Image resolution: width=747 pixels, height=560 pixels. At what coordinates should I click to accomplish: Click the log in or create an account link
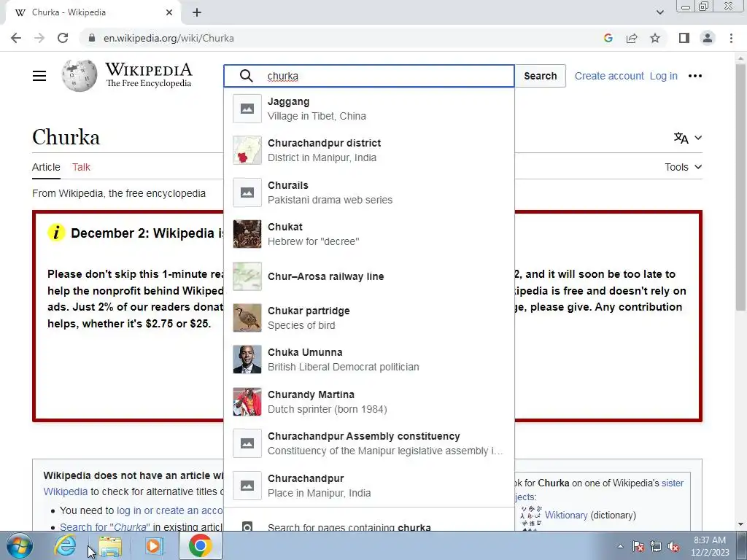click(169, 510)
